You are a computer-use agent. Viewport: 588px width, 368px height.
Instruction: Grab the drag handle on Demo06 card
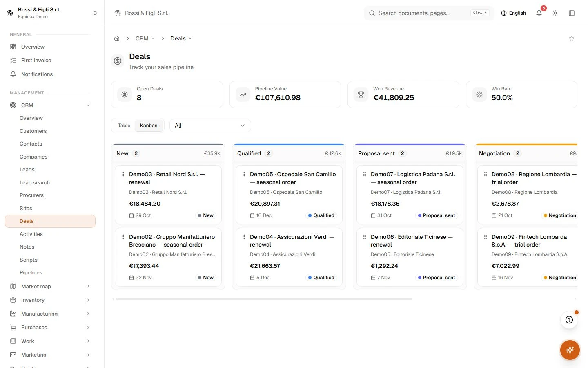pos(365,237)
